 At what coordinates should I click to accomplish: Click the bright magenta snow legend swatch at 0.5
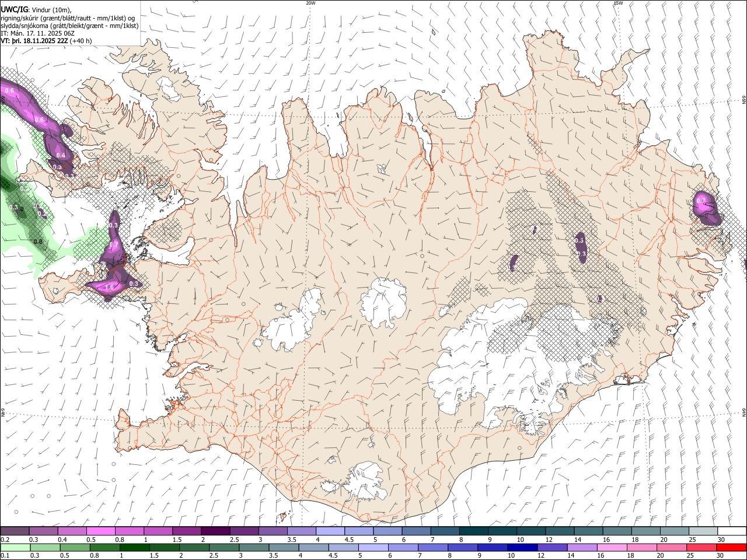pos(100,531)
